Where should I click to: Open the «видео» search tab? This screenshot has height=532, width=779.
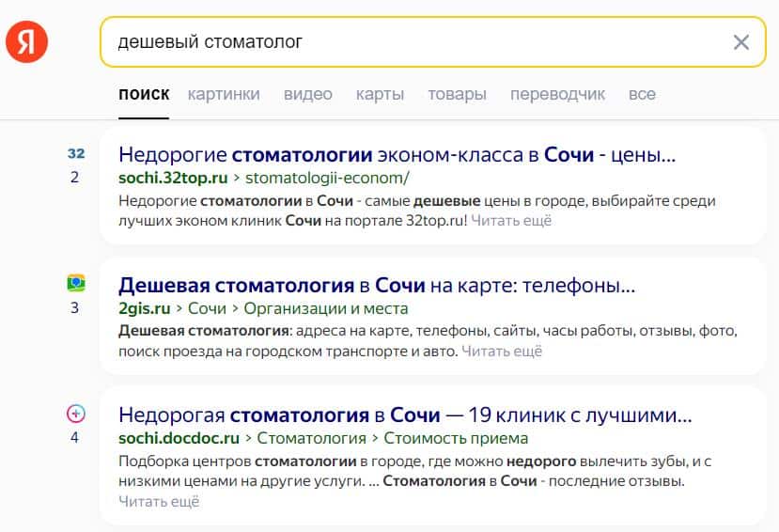click(x=308, y=94)
